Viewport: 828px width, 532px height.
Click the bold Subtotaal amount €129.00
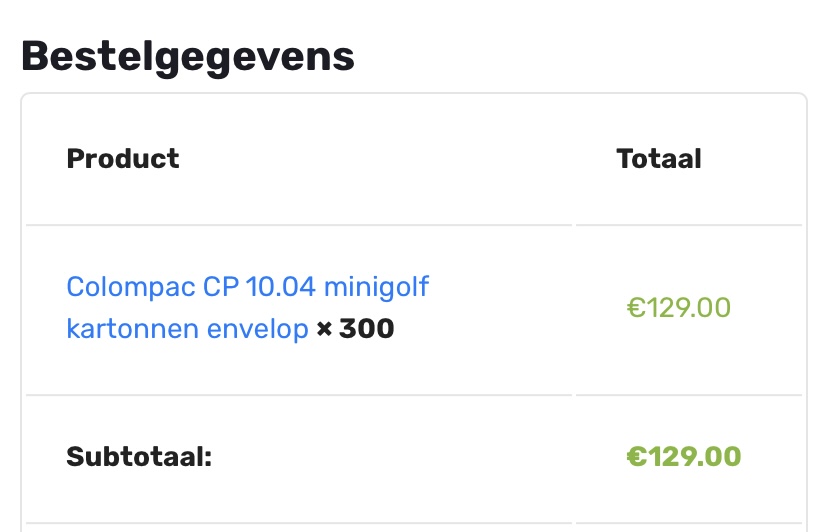(684, 456)
